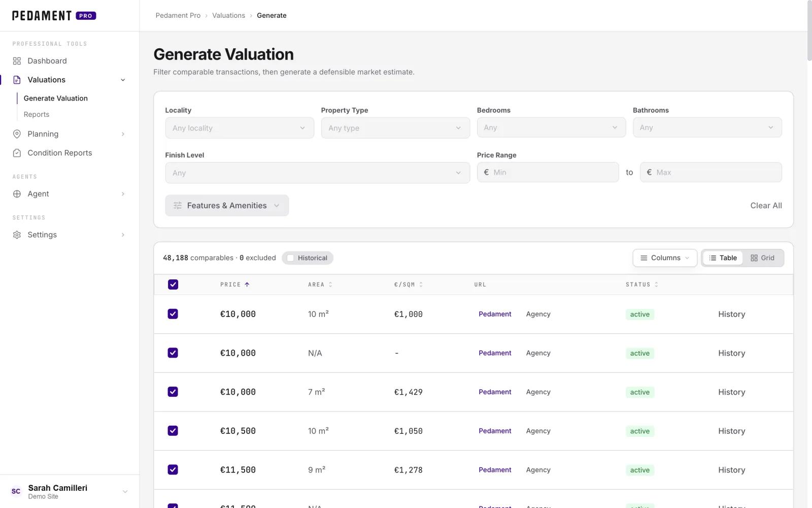The height and width of the screenshot is (508, 812).
Task: Click the page vertical scrollbar
Action: coord(809,30)
